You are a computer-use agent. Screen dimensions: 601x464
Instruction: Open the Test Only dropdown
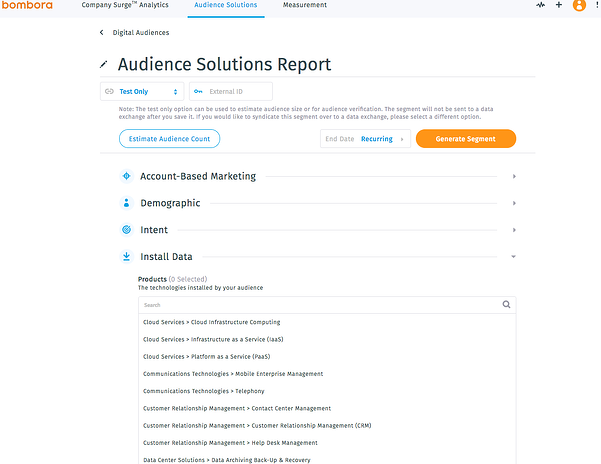coord(142,92)
